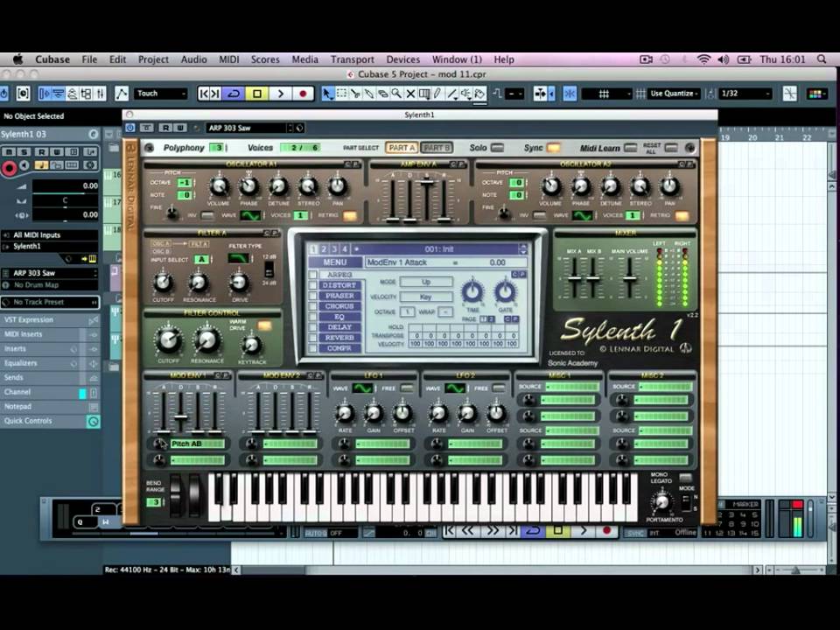Open the All MIDI Inputs routing dropdown

point(50,235)
